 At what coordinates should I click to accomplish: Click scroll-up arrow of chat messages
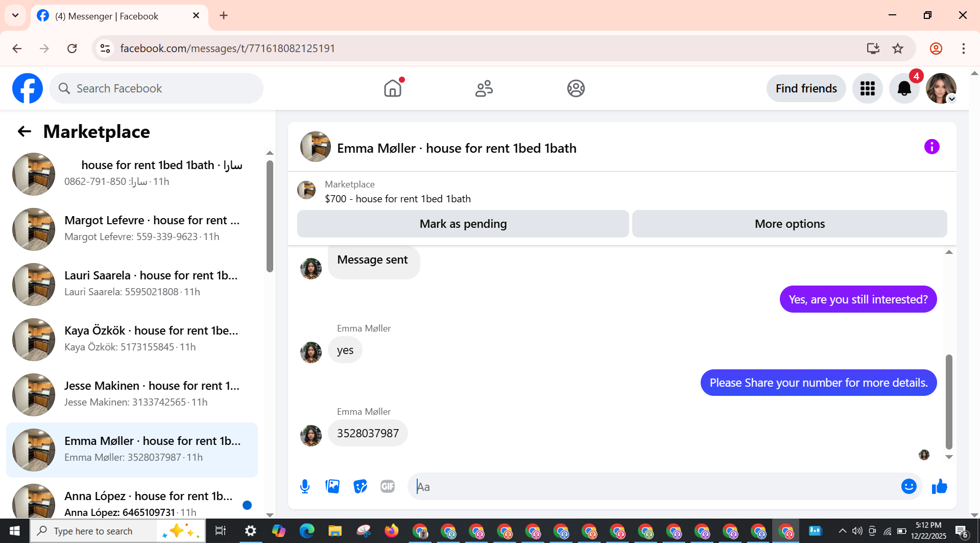point(949,252)
